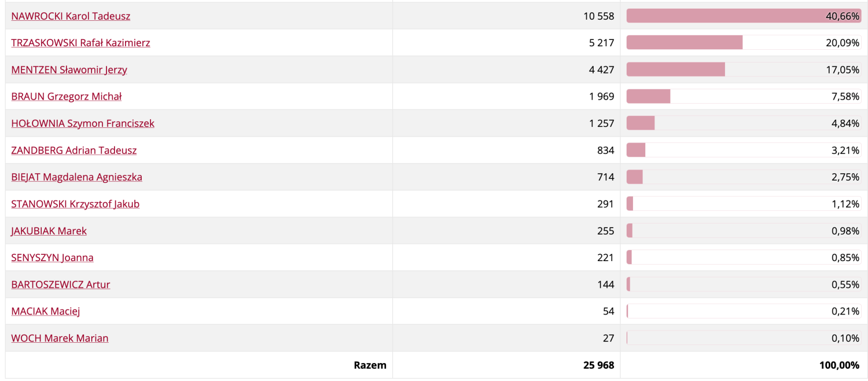
Task: View MACIAK Maciej results link
Action: 45,312
